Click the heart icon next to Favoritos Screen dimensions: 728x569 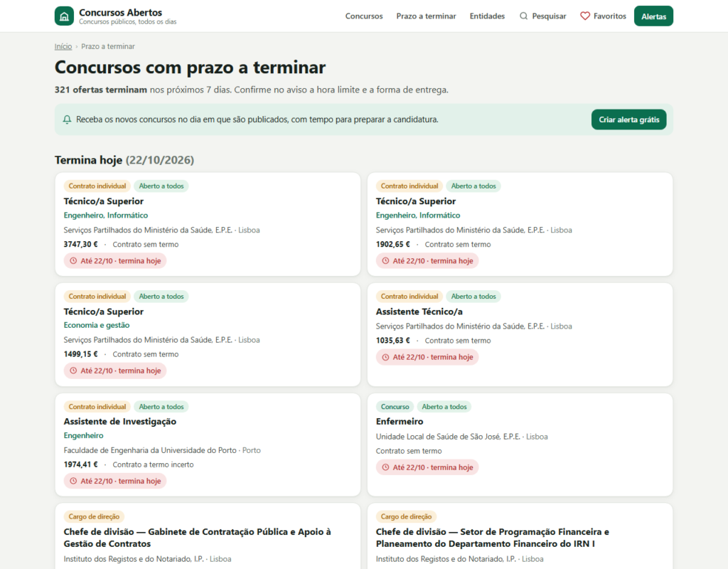click(585, 16)
